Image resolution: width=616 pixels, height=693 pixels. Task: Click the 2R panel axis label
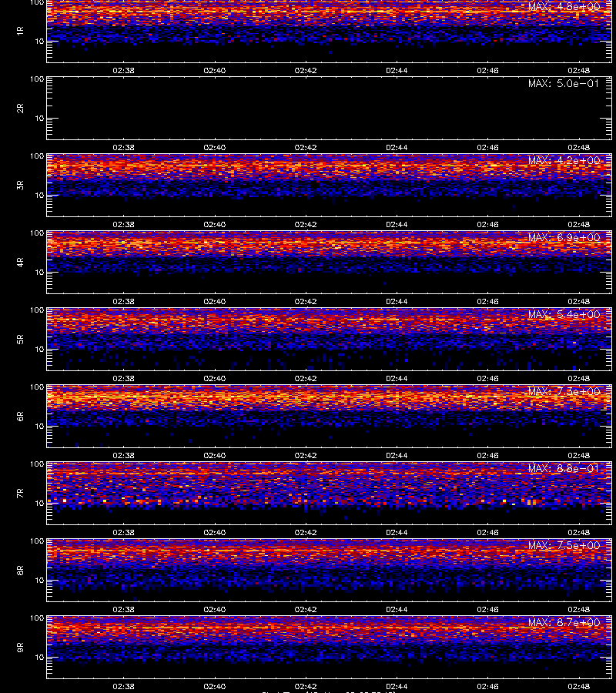click(20, 109)
